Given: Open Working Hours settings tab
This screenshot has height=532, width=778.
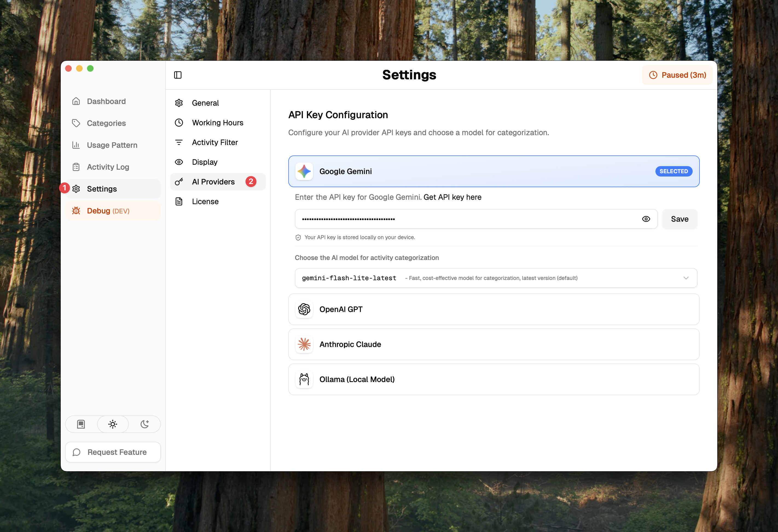Looking at the screenshot, I should (217, 123).
